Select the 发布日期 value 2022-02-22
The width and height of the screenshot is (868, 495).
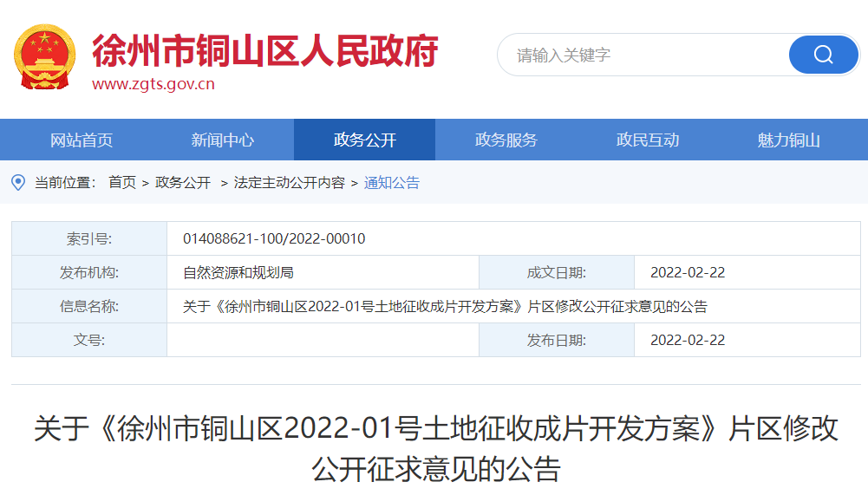point(688,340)
